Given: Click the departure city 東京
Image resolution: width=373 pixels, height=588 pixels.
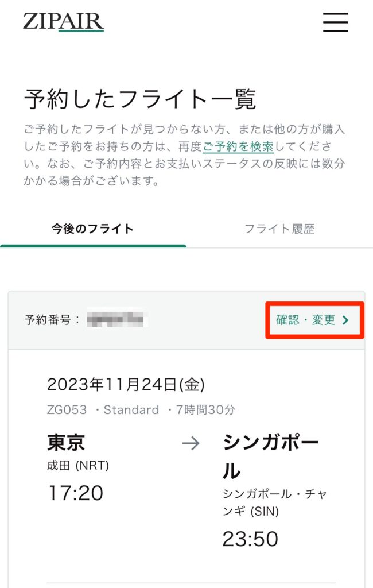Looking at the screenshot, I should click(x=66, y=443).
